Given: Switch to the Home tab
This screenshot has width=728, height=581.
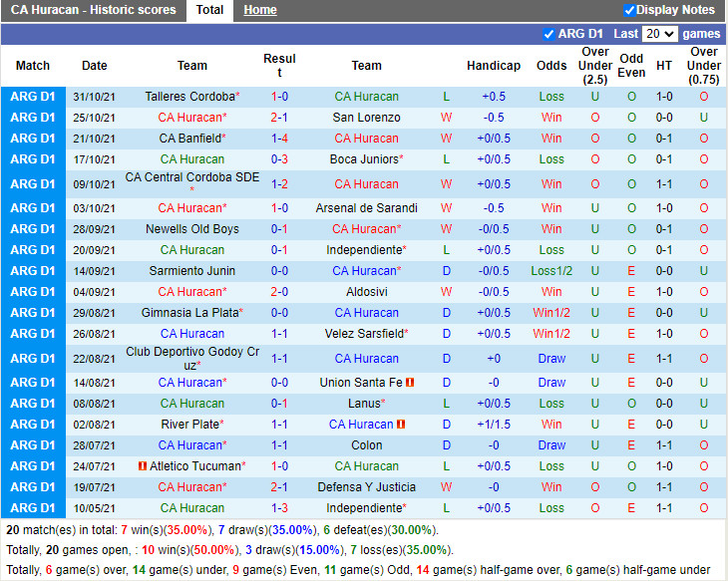Looking at the screenshot, I should pos(260,10).
